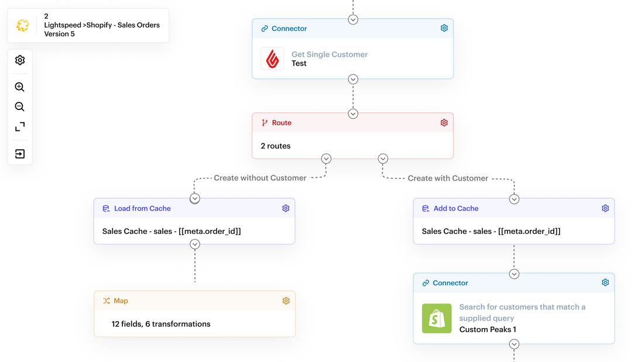This screenshot has height=362, width=644.
Task: Click the exit flow builder icon
Action: (19, 153)
